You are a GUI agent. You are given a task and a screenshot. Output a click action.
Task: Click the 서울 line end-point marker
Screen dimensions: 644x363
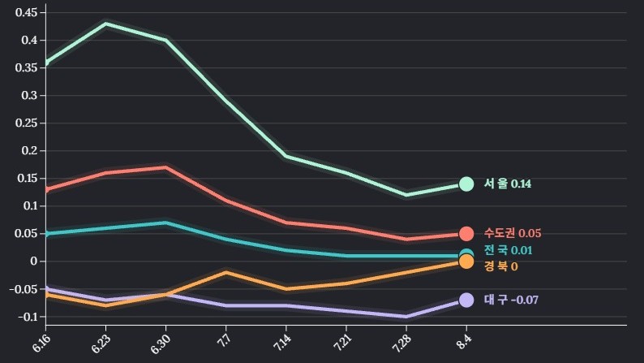click(466, 184)
